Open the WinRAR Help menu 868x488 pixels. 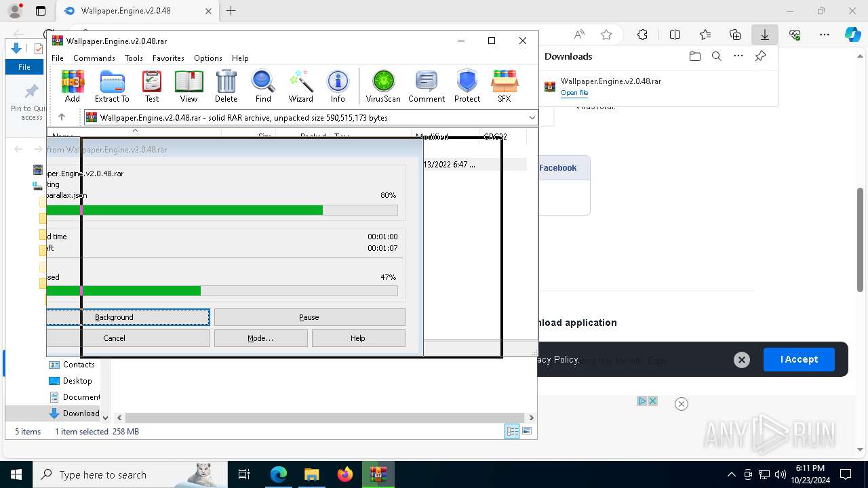point(240,58)
